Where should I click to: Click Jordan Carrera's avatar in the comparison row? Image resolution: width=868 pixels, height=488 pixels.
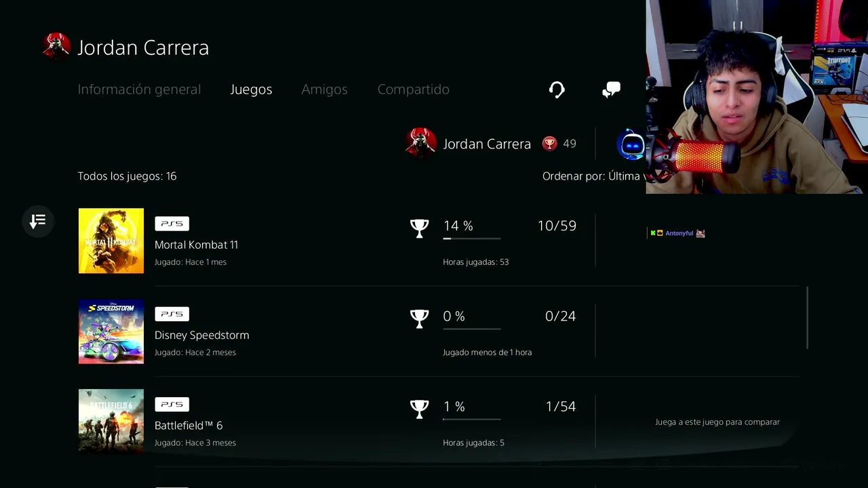click(x=421, y=143)
